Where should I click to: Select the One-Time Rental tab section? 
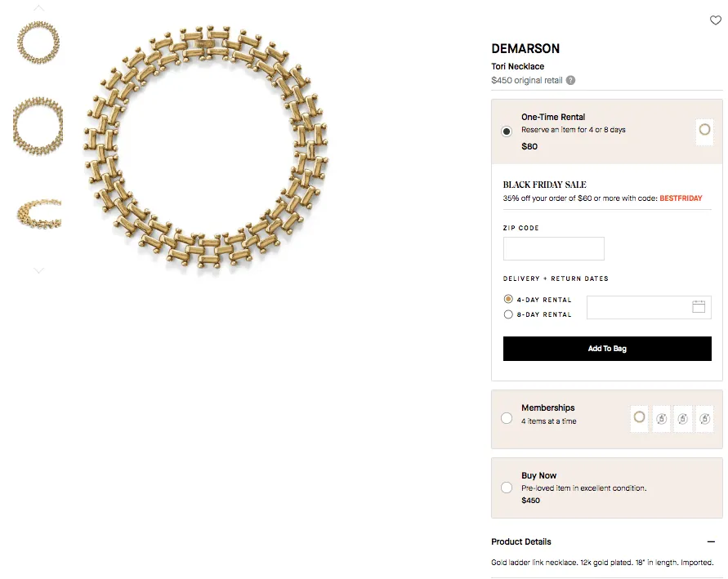coord(506,131)
